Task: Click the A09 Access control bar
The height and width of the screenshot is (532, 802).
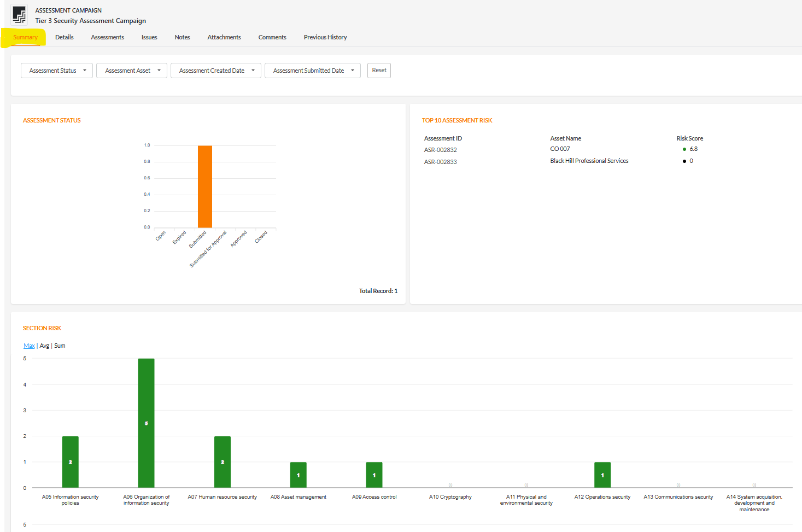Action: (x=374, y=475)
